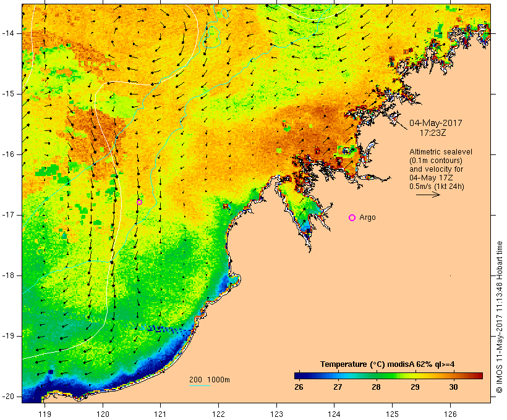Click the longitude label 120
This screenshot has height=420, width=507.
click(103, 414)
